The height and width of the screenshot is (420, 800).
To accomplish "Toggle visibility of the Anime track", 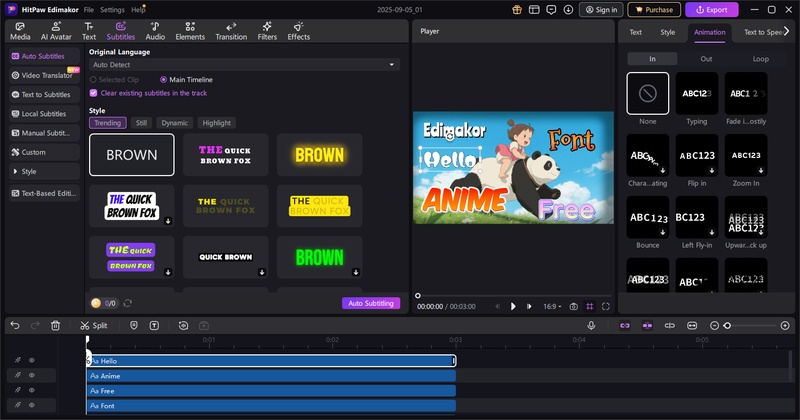I will 32,375.
